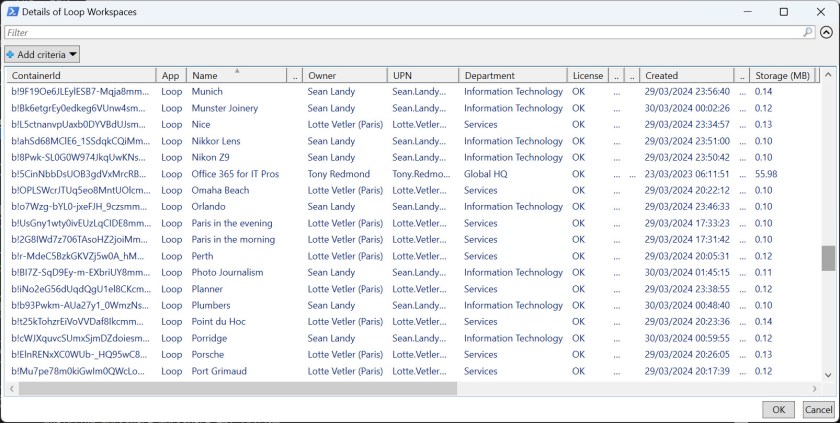The height and width of the screenshot is (423, 840).
Task: Sort by the Storage (MB) column header
Action: (x=782, y=75)
